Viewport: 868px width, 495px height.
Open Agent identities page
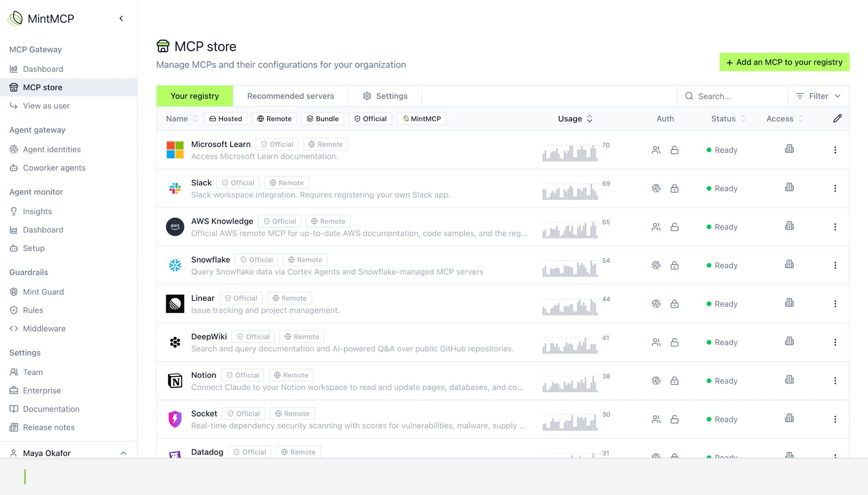point(69,149)
